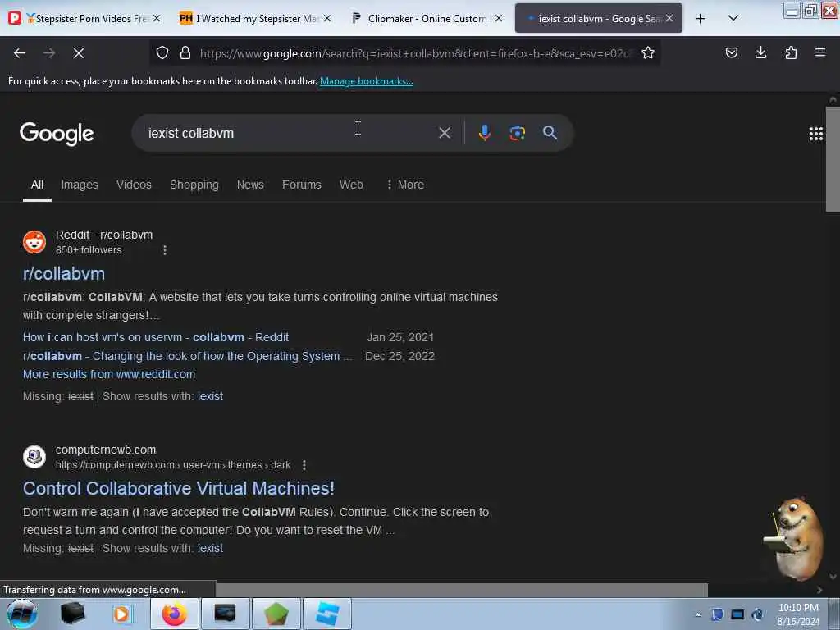Expand the More search filters dropdown
Image resolution: width=840 pixels, height=630 pixels.
click(405, 185)
